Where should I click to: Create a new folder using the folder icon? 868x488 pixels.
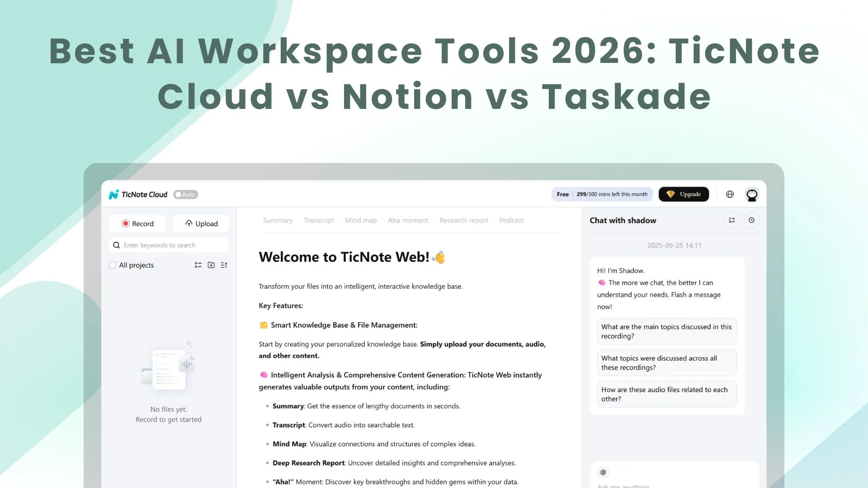(x=211, y=265)
